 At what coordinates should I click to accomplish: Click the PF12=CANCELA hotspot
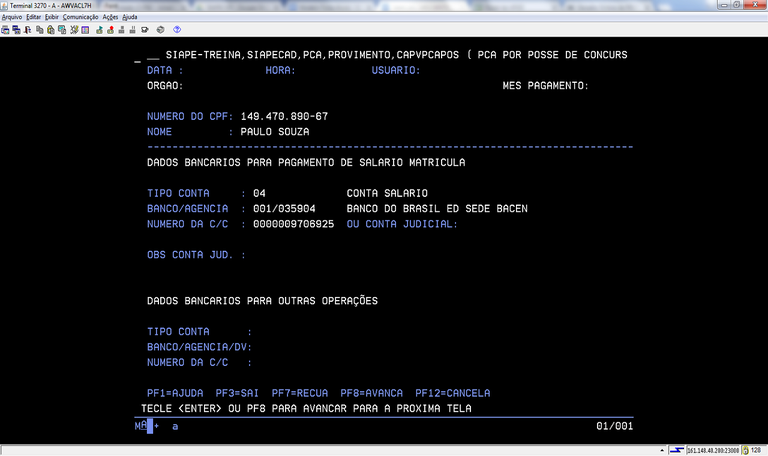[x=452, y=393]
